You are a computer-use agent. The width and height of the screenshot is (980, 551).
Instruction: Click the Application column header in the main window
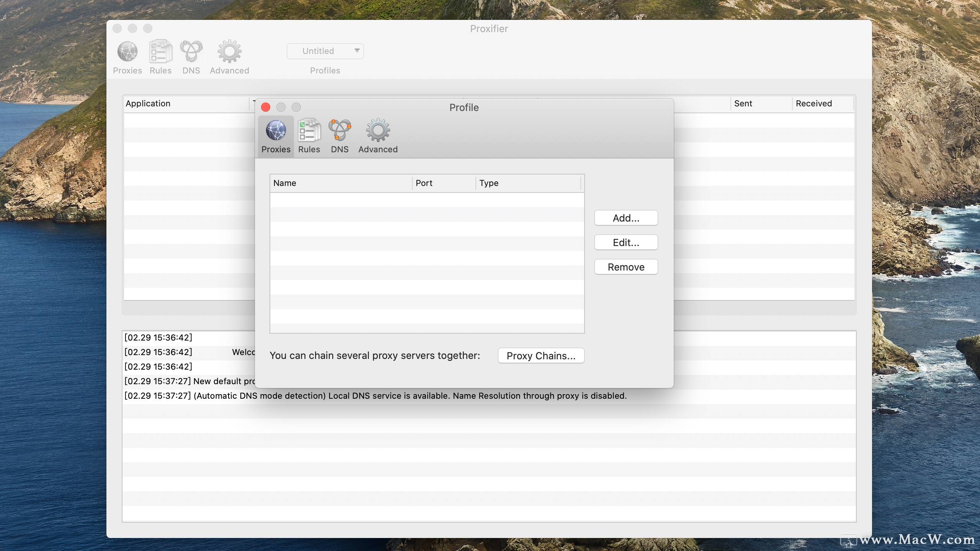[186, 104]
